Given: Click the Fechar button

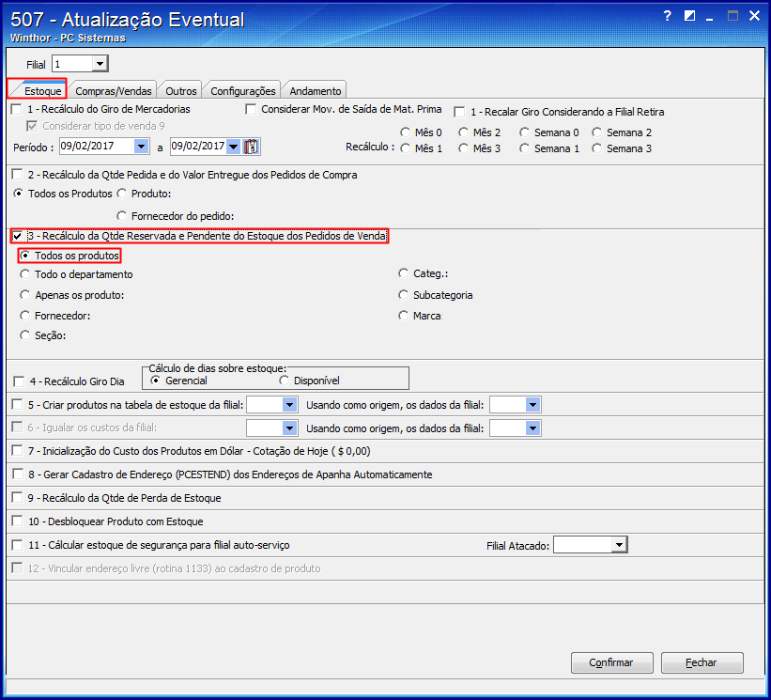Looking at the screenshot, I should pos(702,662).
